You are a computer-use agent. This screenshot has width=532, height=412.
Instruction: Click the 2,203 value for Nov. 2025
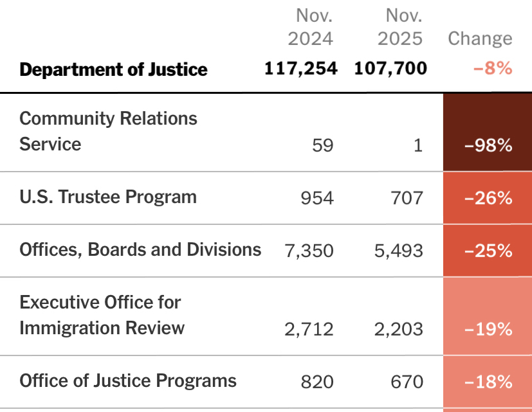coord(399,330)
